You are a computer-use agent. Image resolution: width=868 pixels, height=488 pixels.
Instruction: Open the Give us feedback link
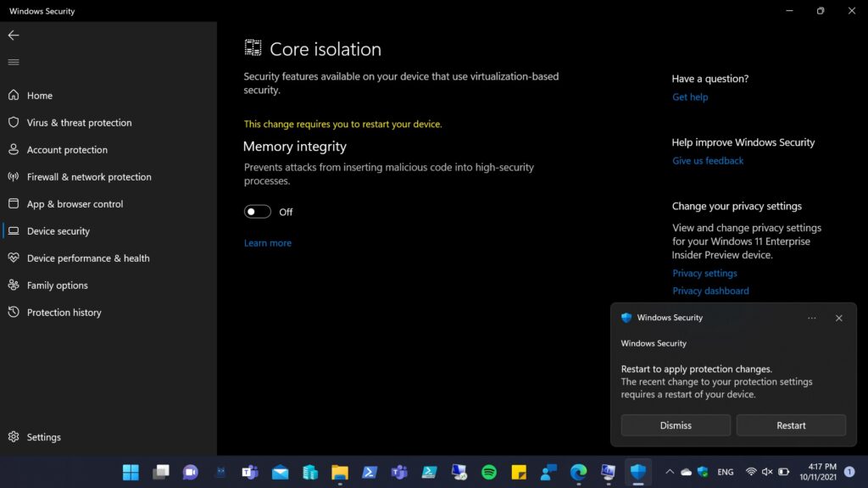708,161
